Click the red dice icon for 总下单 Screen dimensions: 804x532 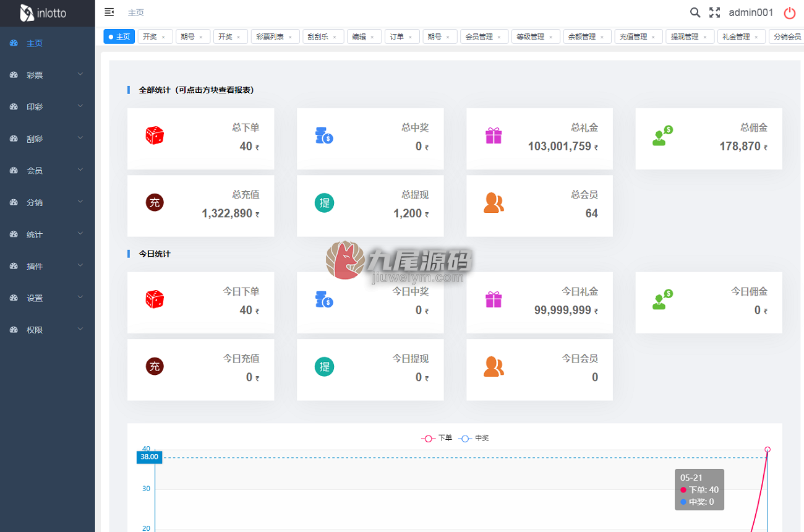point(155,135)
